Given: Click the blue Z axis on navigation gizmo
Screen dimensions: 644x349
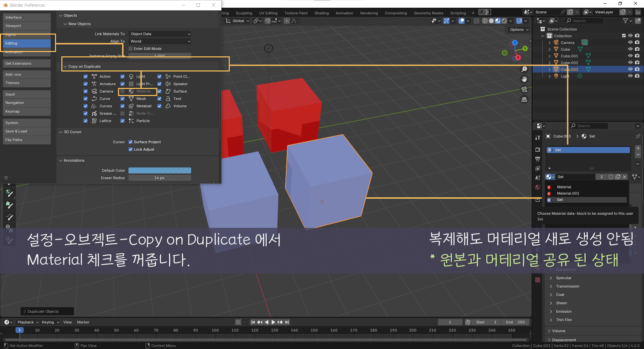Looking at the screenshot, I should coord(515,43).
